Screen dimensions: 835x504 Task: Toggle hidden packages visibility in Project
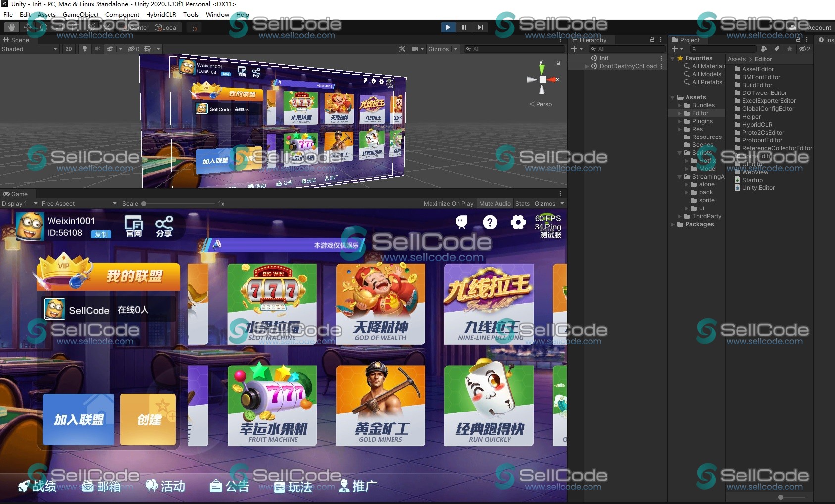pos(805,49)
